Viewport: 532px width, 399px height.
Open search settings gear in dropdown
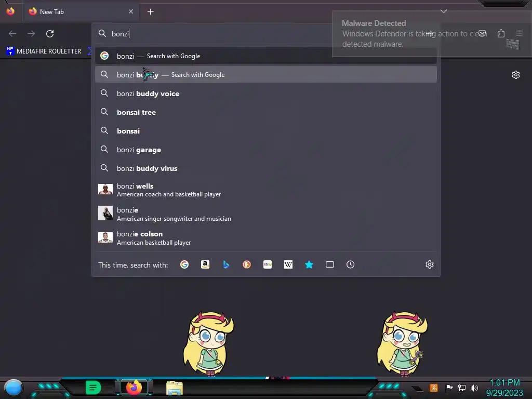coord(430,264)
